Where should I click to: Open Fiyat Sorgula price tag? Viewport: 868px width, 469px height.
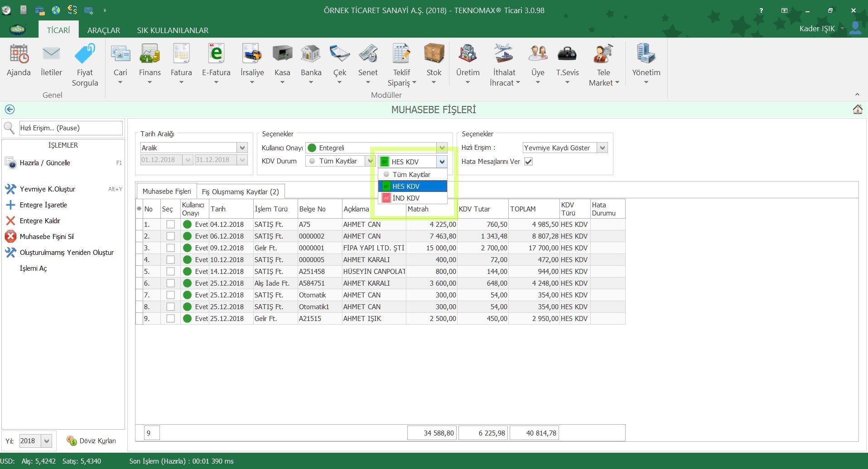coord(85,54)
